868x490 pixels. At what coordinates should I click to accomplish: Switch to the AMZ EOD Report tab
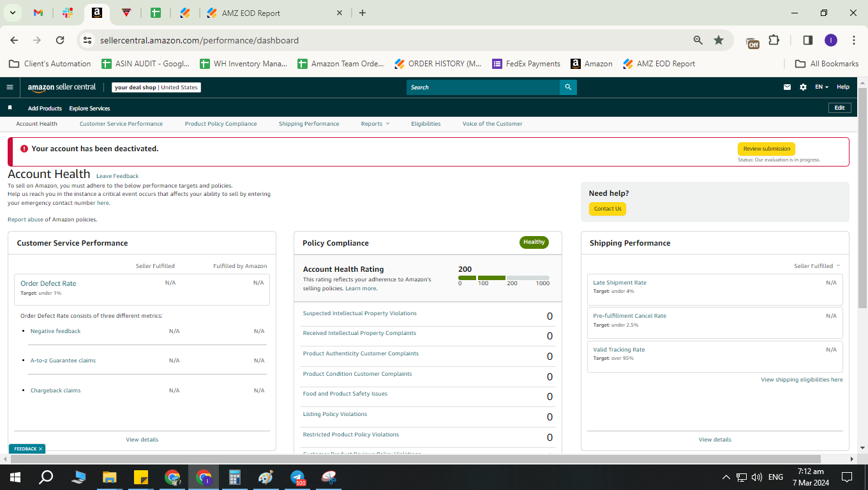point(273,13)
